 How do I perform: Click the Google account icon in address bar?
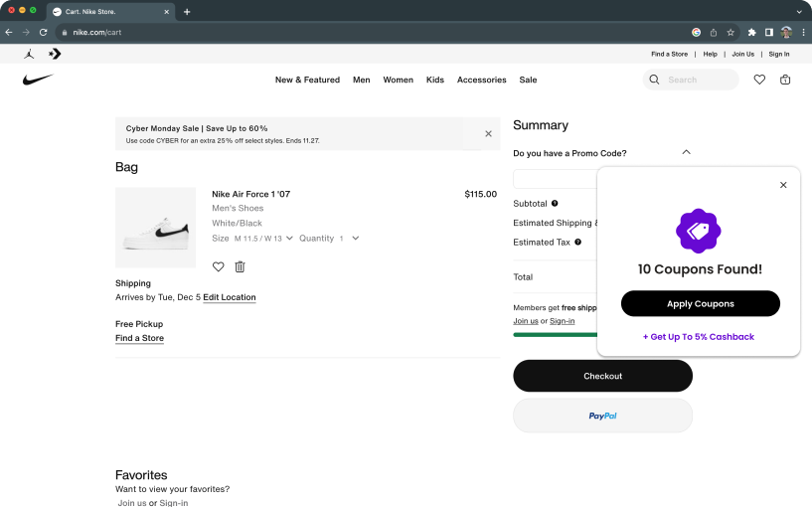pos(696,32)
